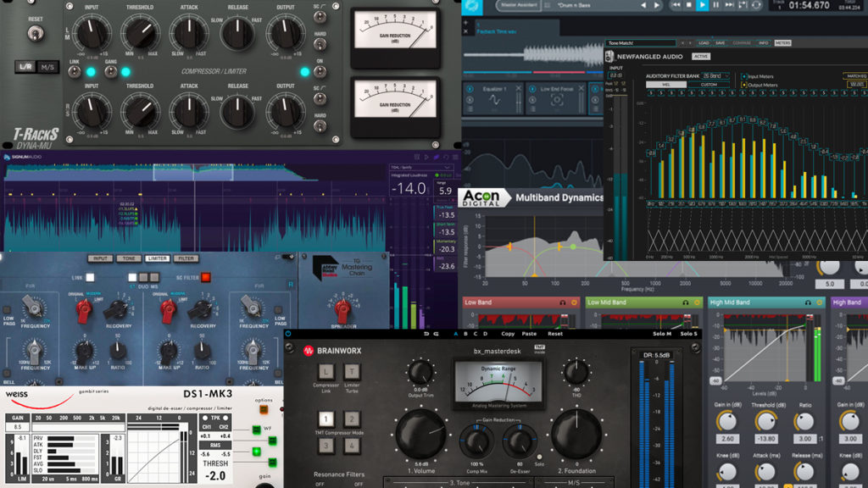Click the red SPREADER knob

342,310
